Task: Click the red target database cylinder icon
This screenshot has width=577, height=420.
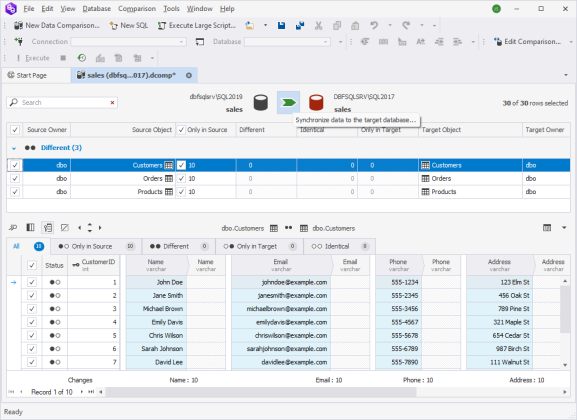Action: tap(316, 103)
